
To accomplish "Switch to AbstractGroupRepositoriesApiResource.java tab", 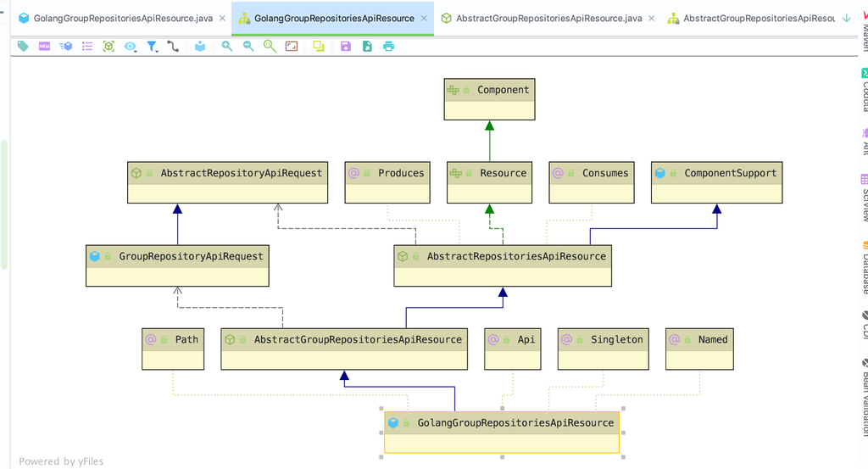I will [548, 18].
